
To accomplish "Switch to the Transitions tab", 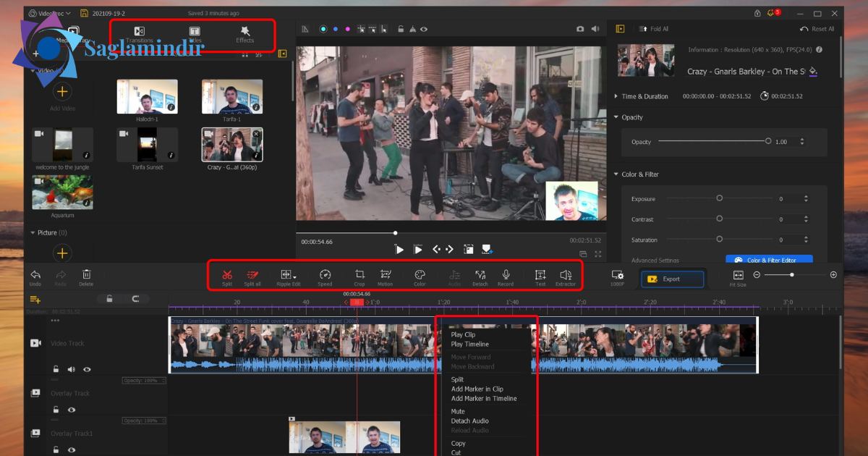I will pyautogui.click(x=140, y=34).
